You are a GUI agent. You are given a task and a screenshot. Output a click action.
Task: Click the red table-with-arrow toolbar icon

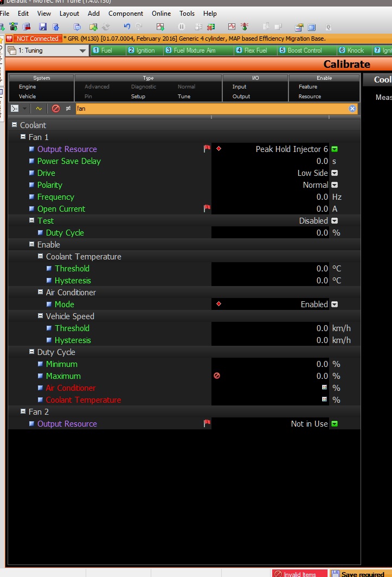tap(160, 27)
